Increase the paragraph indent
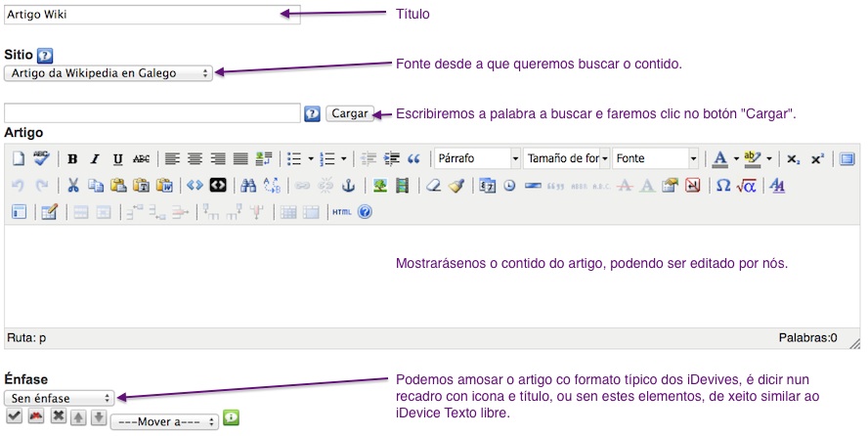Image resolution: width=868 pixels, height=436 pixels. pos(391,159)
